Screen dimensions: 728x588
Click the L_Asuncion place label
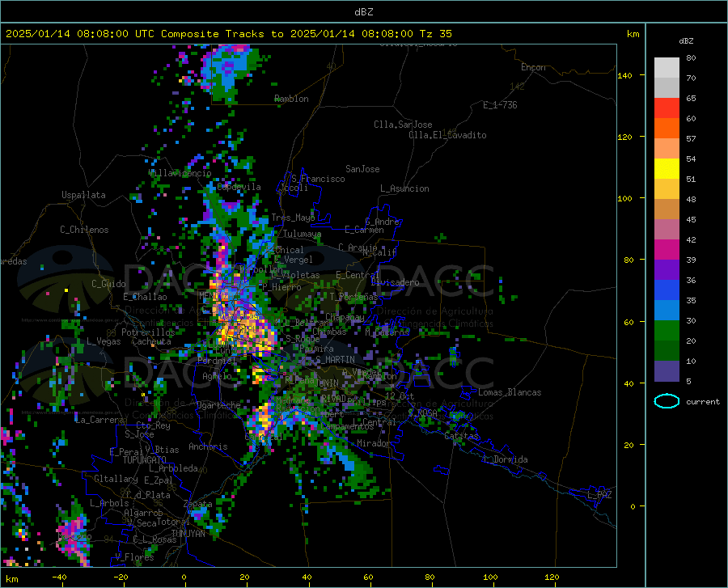pos(404,188)
